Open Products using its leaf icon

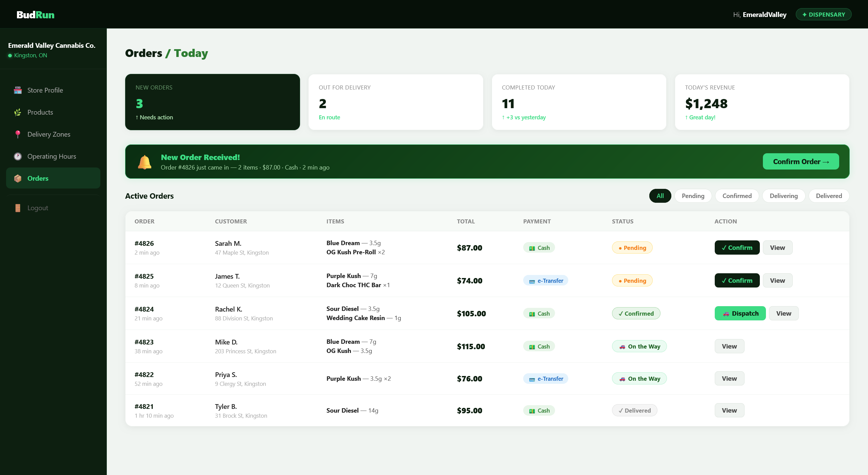17,112
